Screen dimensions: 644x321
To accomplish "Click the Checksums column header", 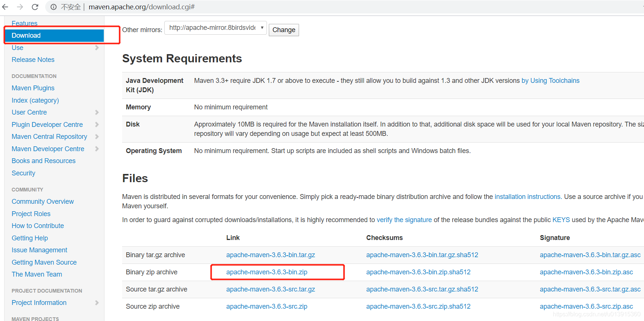I will [x=384, y=238].
